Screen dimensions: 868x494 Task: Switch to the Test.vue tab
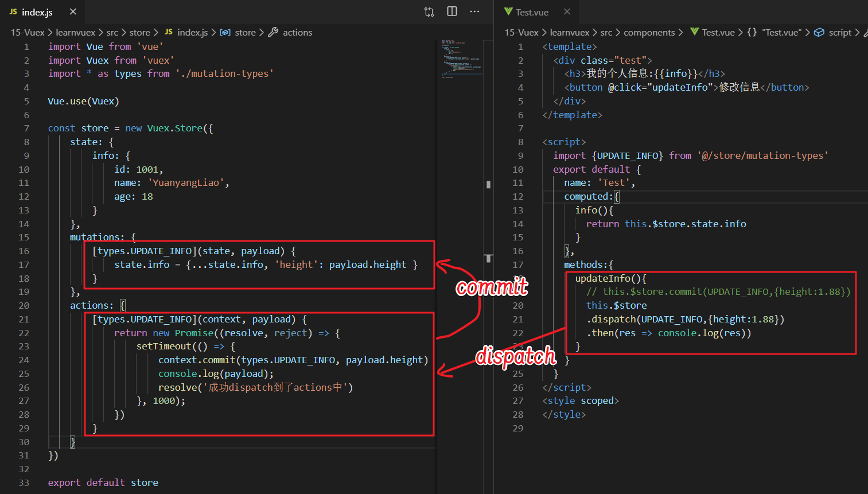pyautogui.click(x=531, y=12)
